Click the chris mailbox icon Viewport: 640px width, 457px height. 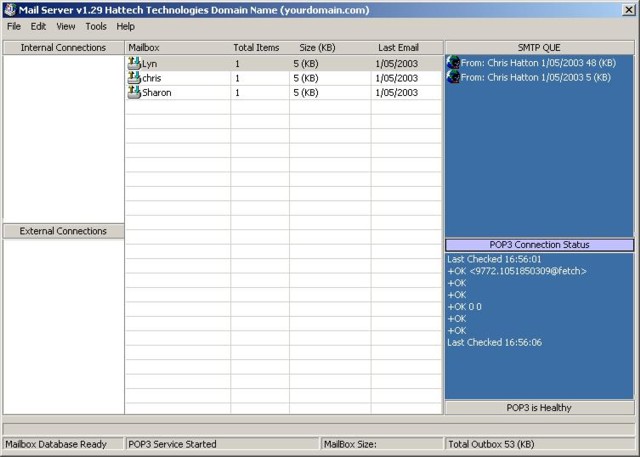pos(134,78)
